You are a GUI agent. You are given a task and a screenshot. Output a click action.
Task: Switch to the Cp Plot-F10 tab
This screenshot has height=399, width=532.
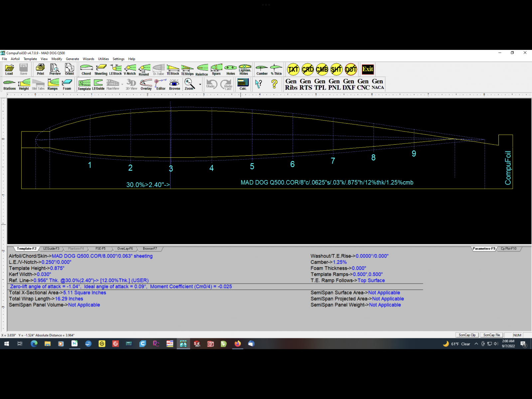click(509, 249)
